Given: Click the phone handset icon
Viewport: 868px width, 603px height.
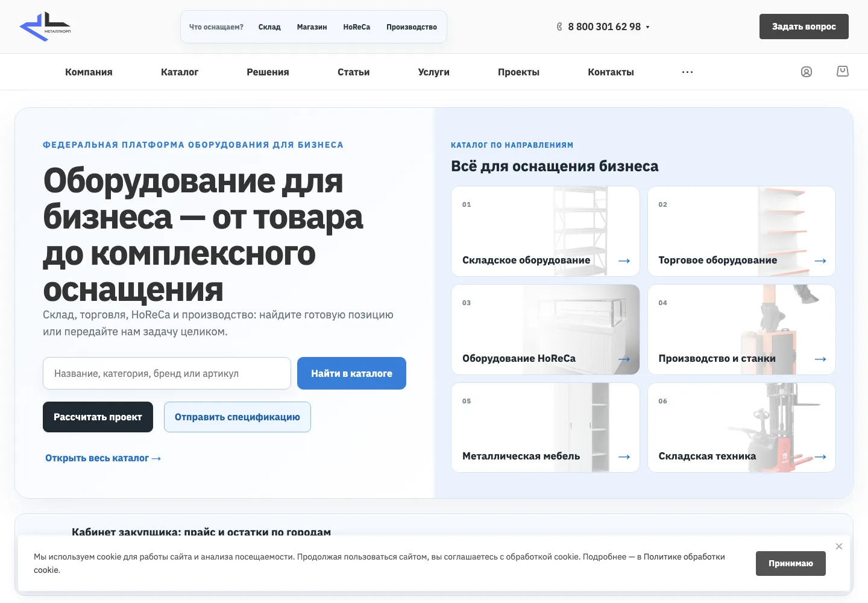Looking at the screenshot, I should [x=559, y=27].
